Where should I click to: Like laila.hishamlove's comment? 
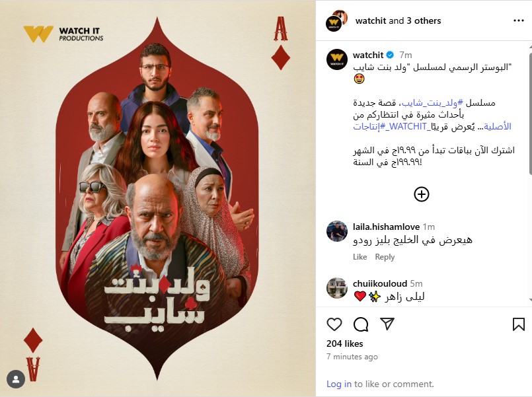pos(360,257)
